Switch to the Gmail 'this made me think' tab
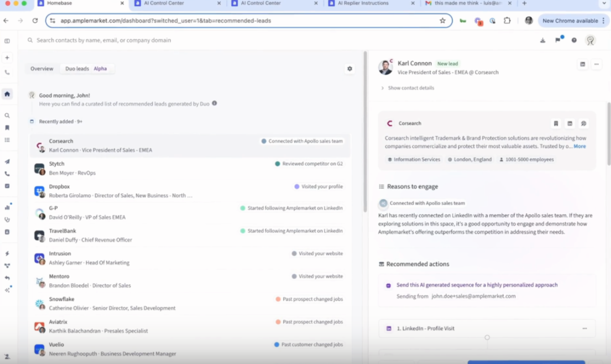This screenshot has height=364, width=611. coord(469,3)
